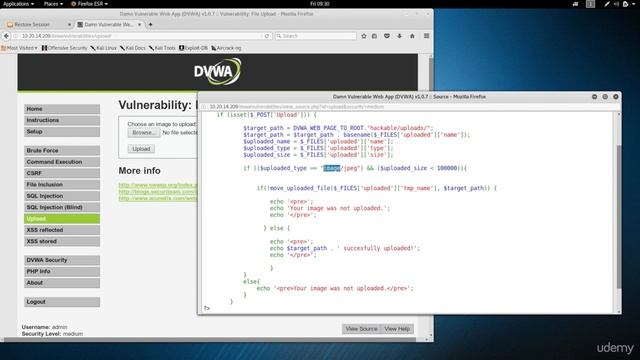Open the Firefox ESR app menu
The width and height of the screenshot is (640, 360).
tap(89, 4)
